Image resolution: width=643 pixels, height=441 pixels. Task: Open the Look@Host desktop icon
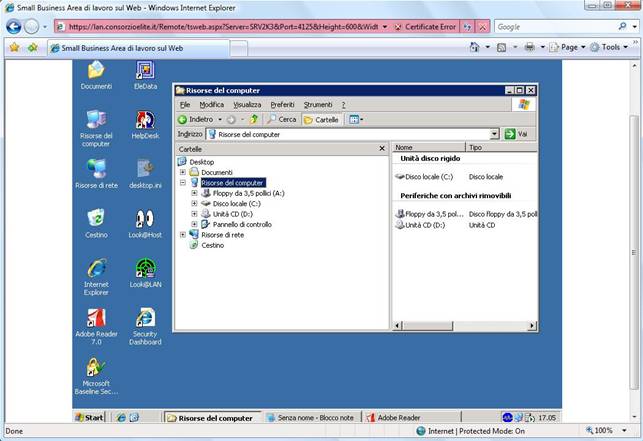145,219
